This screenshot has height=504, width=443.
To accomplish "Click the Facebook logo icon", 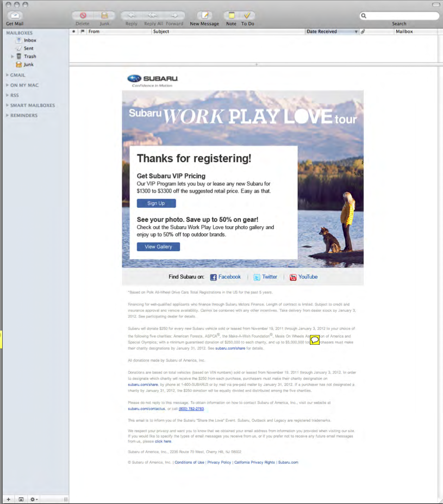I will coord(213,277).
